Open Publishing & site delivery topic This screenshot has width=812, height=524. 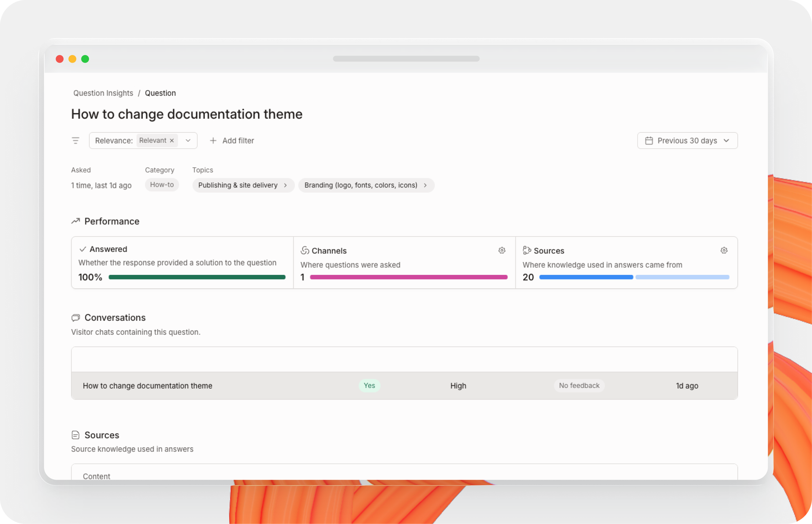(x=243, y=185)
